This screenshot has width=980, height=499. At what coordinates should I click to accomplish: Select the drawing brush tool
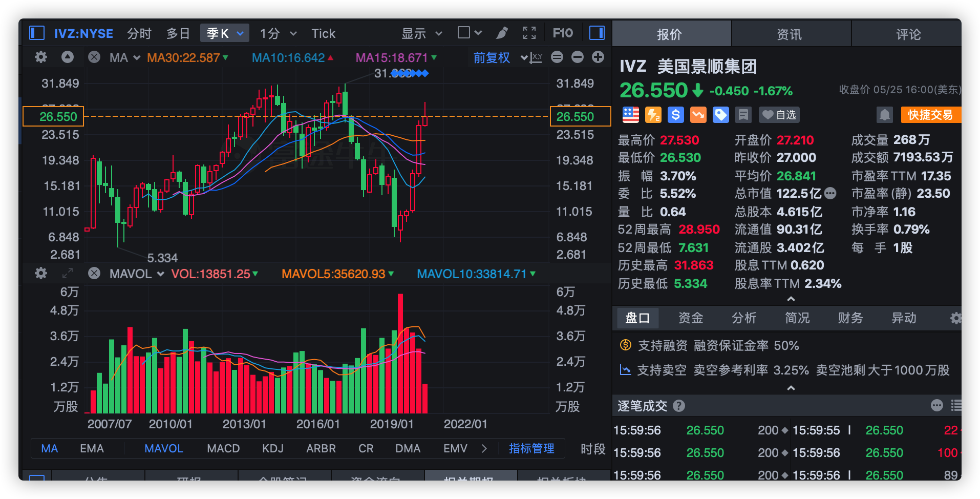pos(502,33)
